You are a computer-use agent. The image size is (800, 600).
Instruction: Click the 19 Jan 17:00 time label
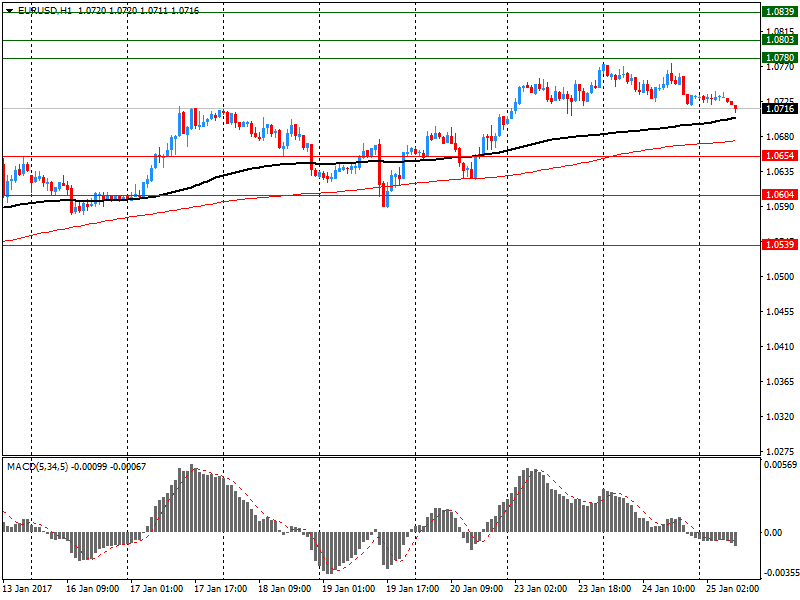pos(412,589)
